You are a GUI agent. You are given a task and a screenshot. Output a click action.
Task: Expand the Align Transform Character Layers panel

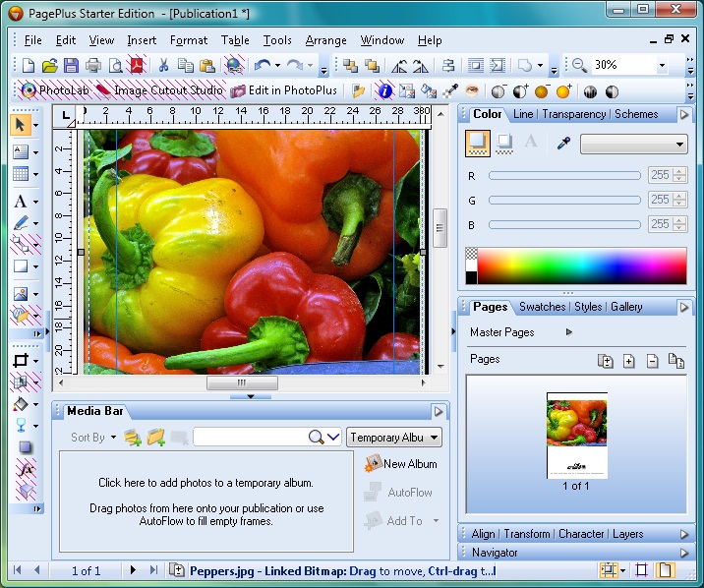tap(683, 534)
